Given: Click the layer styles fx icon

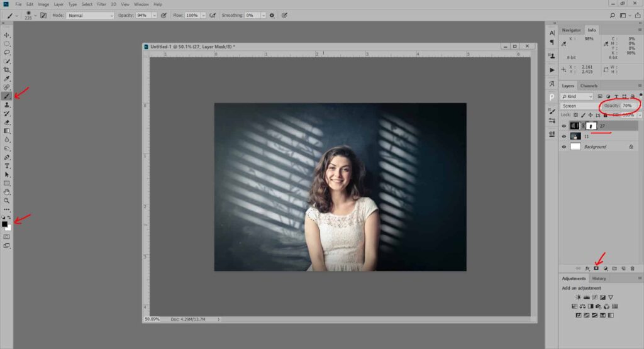Looking at the screenshot, I should coord(587,269).
